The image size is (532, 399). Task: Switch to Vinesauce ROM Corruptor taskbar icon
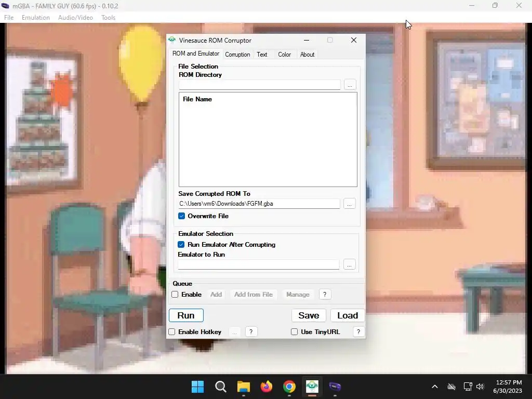tap(312, 387)
